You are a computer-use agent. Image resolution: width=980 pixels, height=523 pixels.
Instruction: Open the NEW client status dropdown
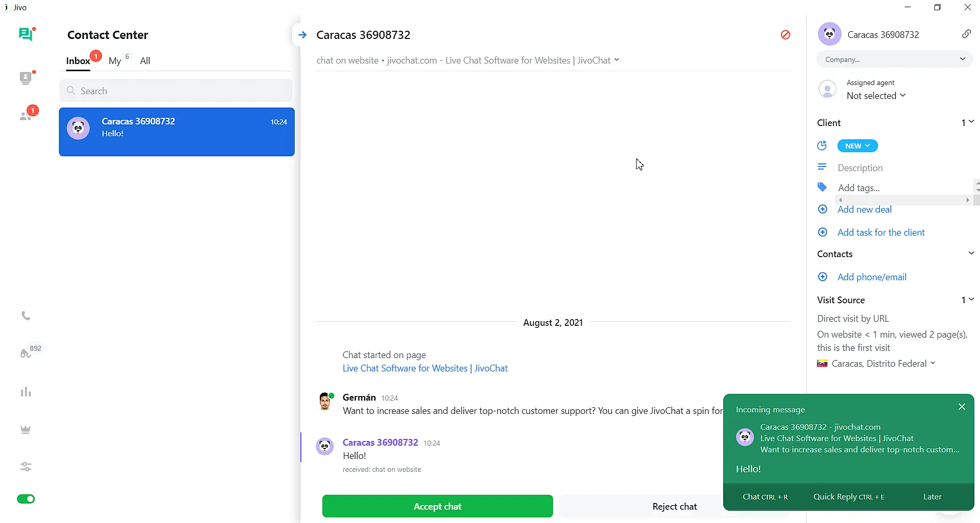857,146
